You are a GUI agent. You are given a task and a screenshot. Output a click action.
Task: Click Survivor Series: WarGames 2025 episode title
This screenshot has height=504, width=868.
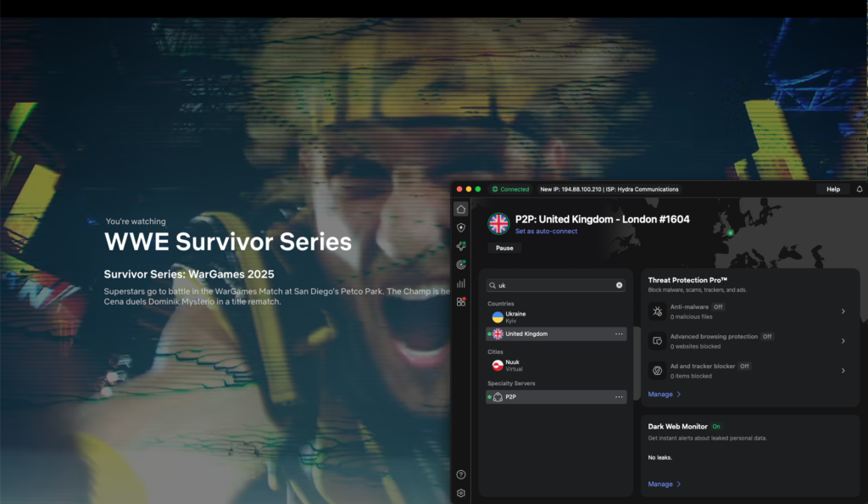[189, 274]
